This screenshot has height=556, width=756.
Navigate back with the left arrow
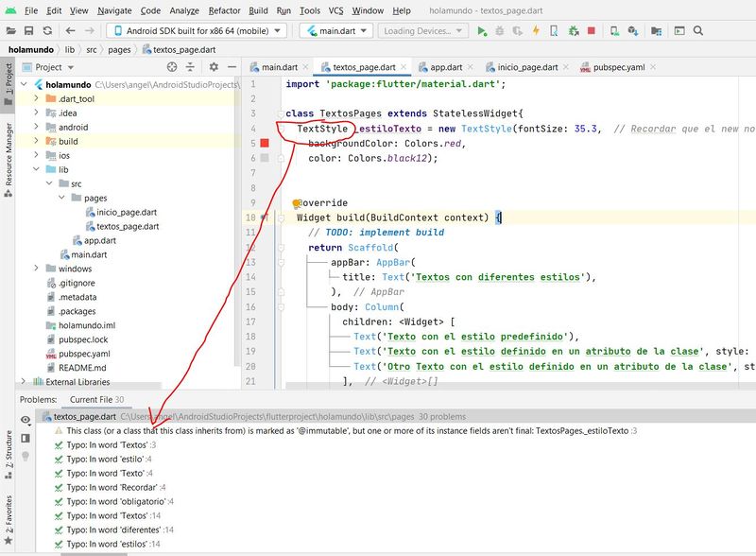70,31
